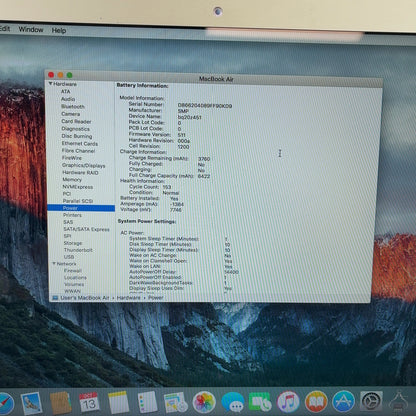
Task: Select Locations under Network
Action: click(75, 277)
